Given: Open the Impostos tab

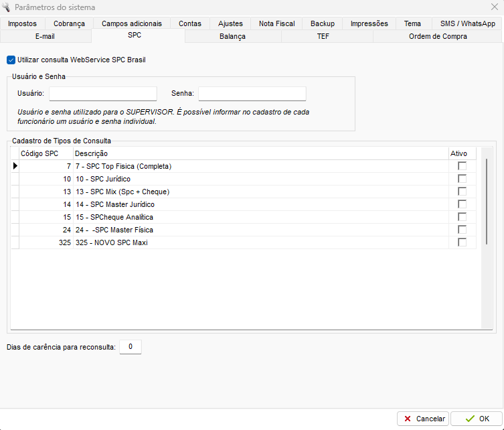Looking at the screenshot, I should pos(23,23).
